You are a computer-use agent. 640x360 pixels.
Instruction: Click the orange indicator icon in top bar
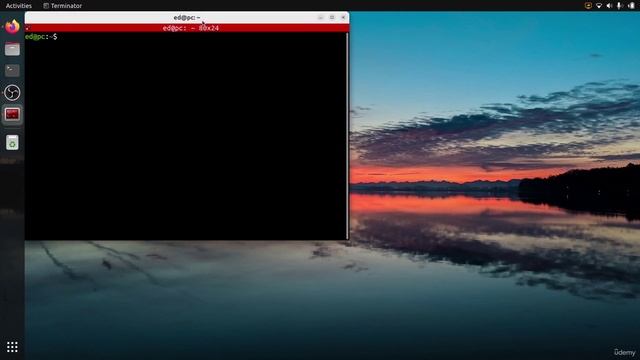pos(588,6)
